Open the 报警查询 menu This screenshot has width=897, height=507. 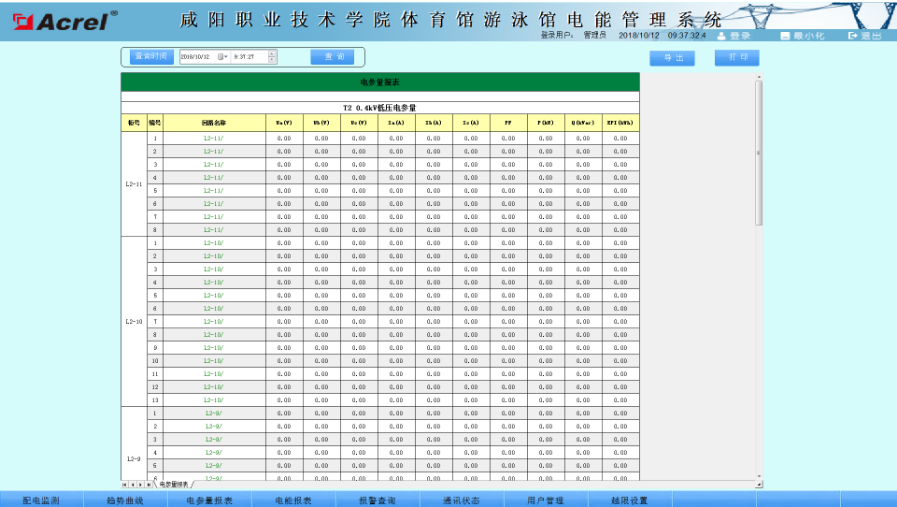click(x=378, y=500)
